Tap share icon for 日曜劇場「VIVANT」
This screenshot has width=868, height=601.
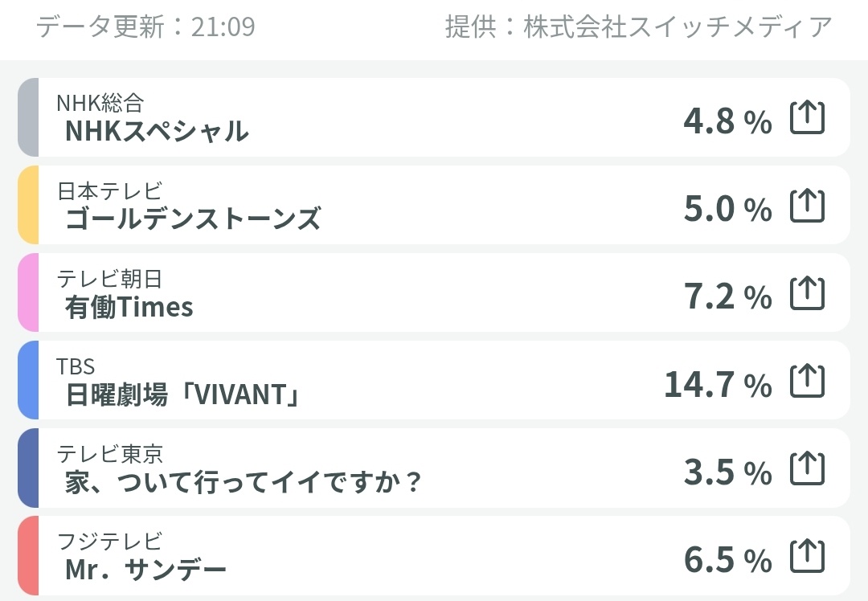click(807, 380)
